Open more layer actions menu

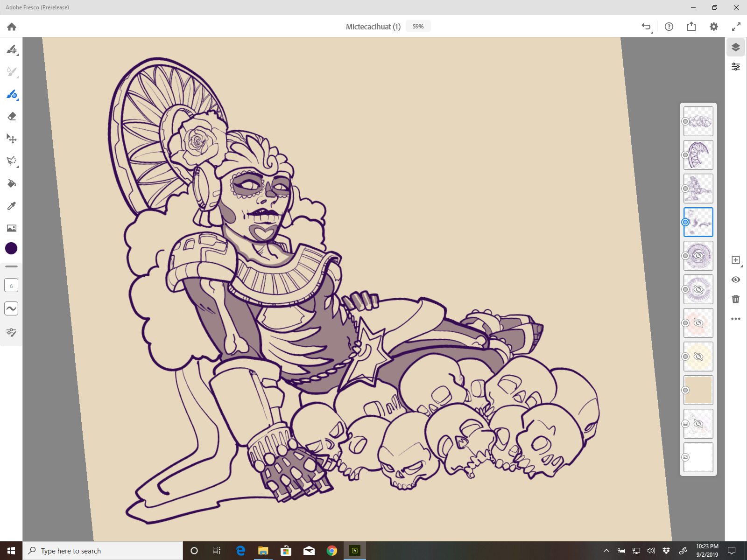[x=736, y=319]
